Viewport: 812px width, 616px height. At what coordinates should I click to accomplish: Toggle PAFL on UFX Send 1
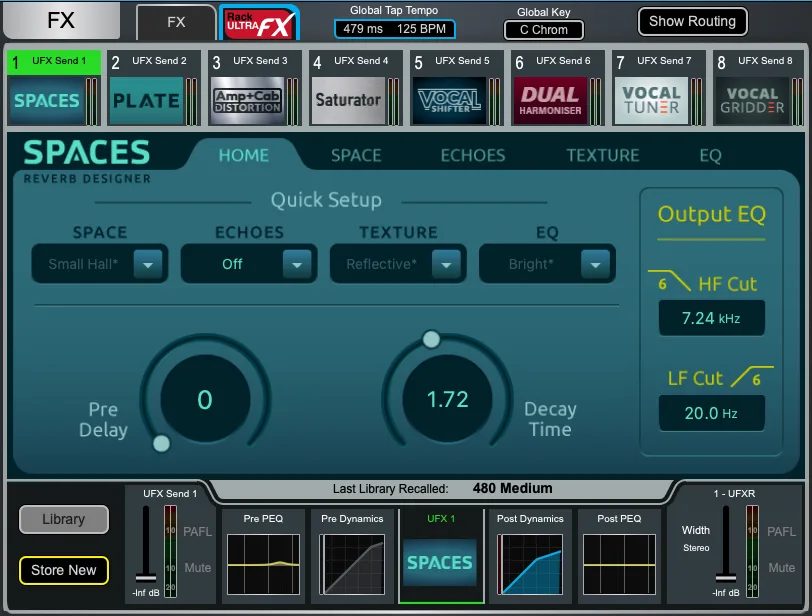click(197, 532)
